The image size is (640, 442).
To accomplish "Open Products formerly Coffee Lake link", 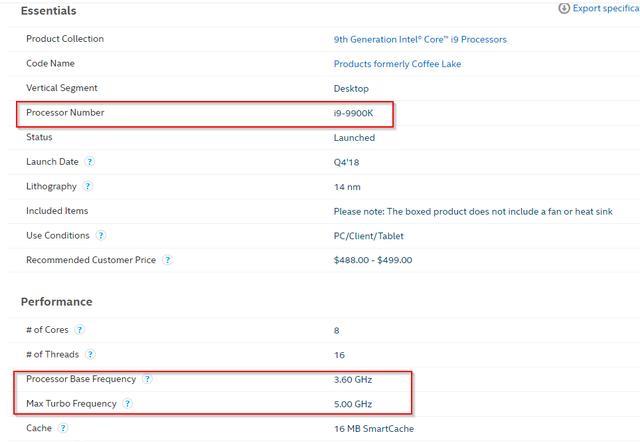I will click(397, 64).
